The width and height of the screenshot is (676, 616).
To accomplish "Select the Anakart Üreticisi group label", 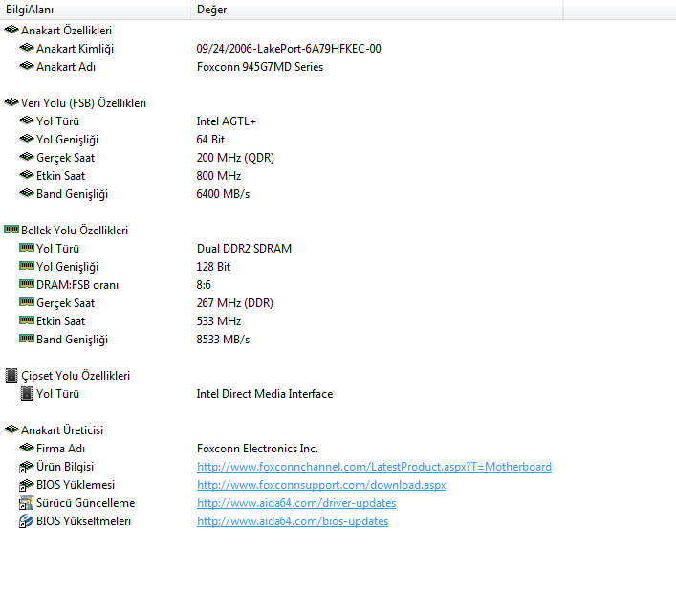I will [x=62, y=430].
